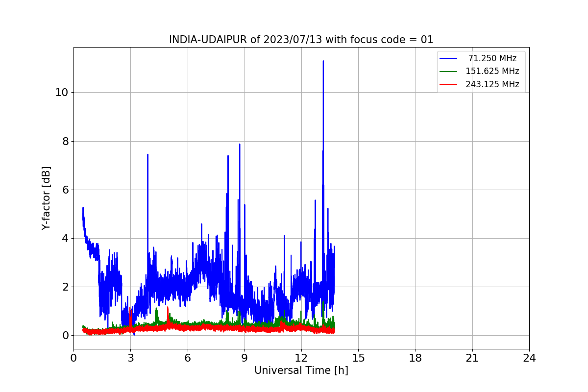Click x-axis tick label 21
588x392 pixels.
(x=472, y=358)
